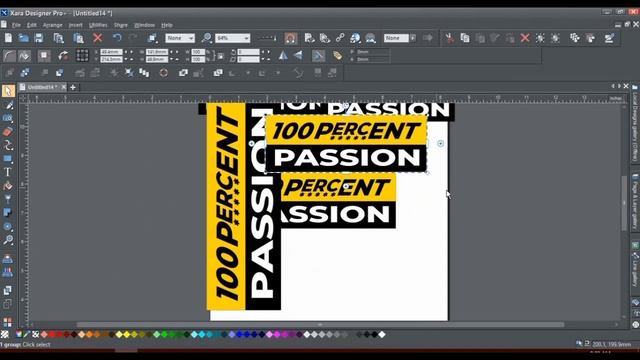Select the Rectangle tool
The width and height of the screenshot is (640, 360).
[8, 159]
